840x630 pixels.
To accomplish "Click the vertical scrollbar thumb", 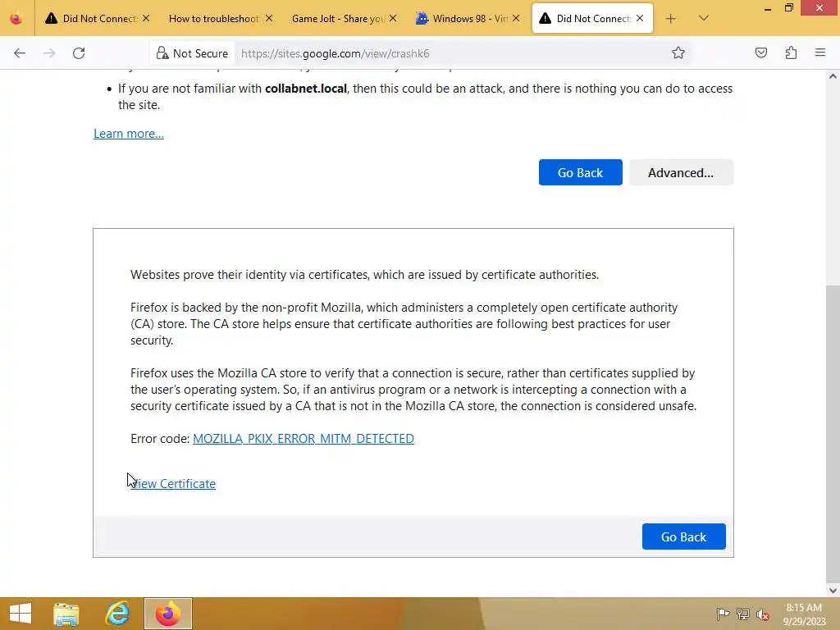I will [833, 434].
